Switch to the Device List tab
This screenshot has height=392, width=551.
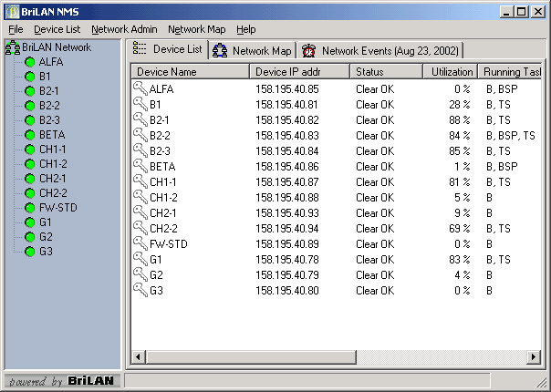pyautogui.click(x=168, y=49)
